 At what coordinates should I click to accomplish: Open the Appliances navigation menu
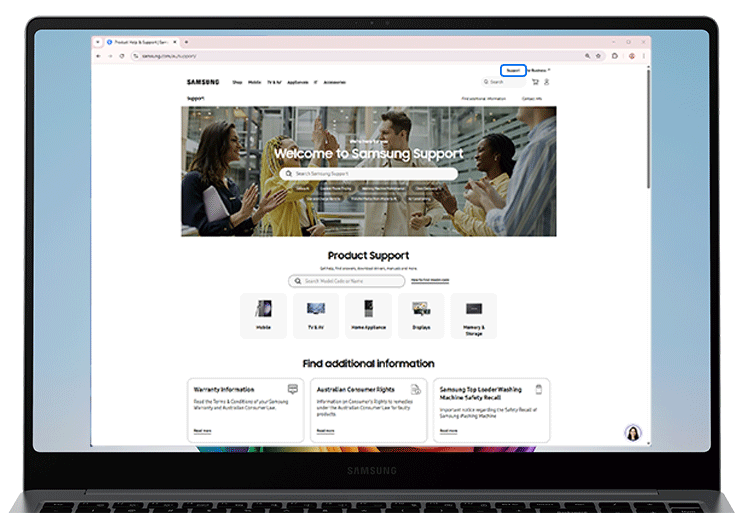[295, 82]
